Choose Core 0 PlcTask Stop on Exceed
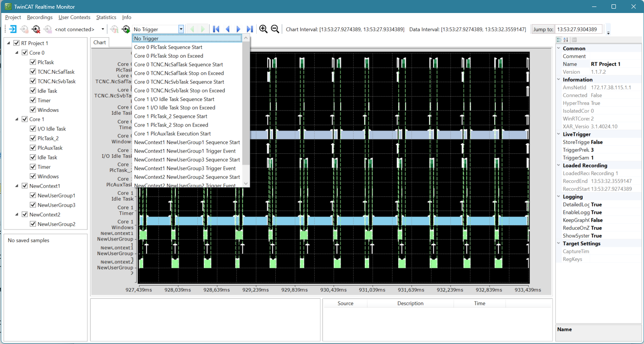 187,56
